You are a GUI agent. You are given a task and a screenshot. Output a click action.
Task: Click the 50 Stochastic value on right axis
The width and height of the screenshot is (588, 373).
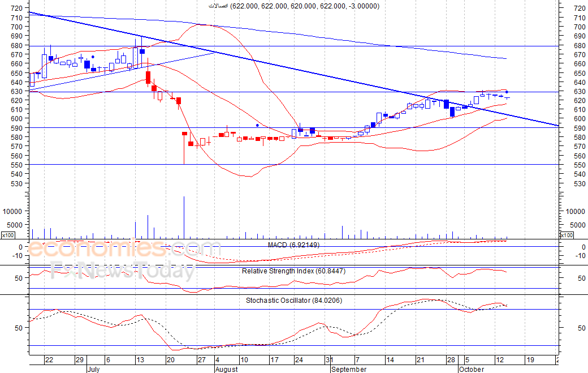pyautogui.click(x=581, y=328)
